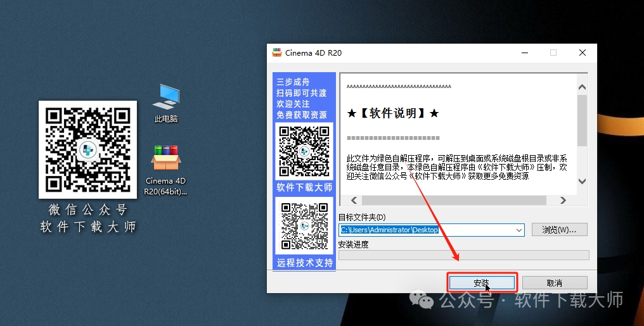Click the 取消 cancel button
Viewport: 644px width, 326px height.
[x=555, y=282]
